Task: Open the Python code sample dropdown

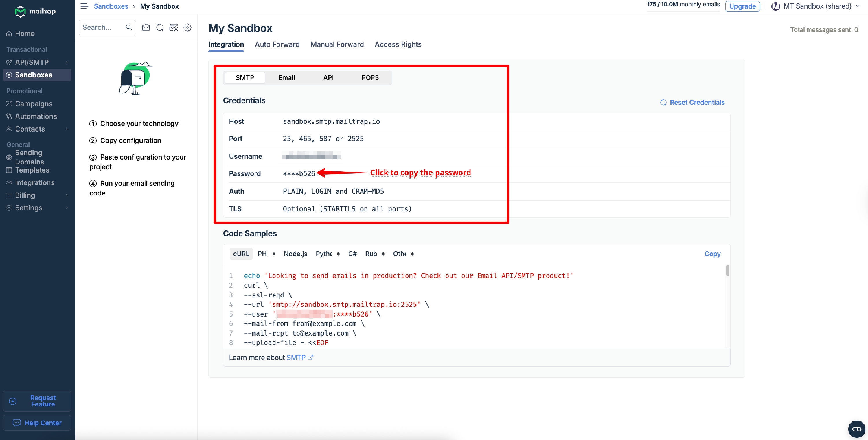Action: point(328,254)
